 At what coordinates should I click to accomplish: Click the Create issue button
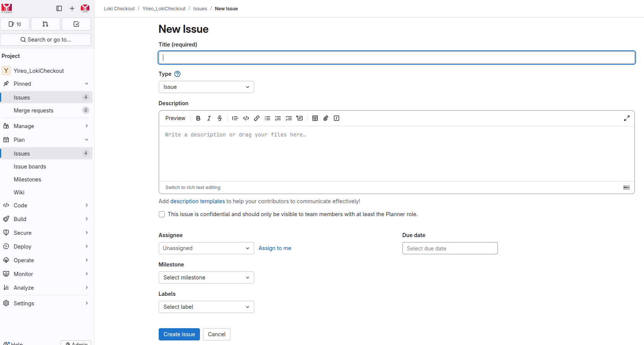(x=179, y=334)
